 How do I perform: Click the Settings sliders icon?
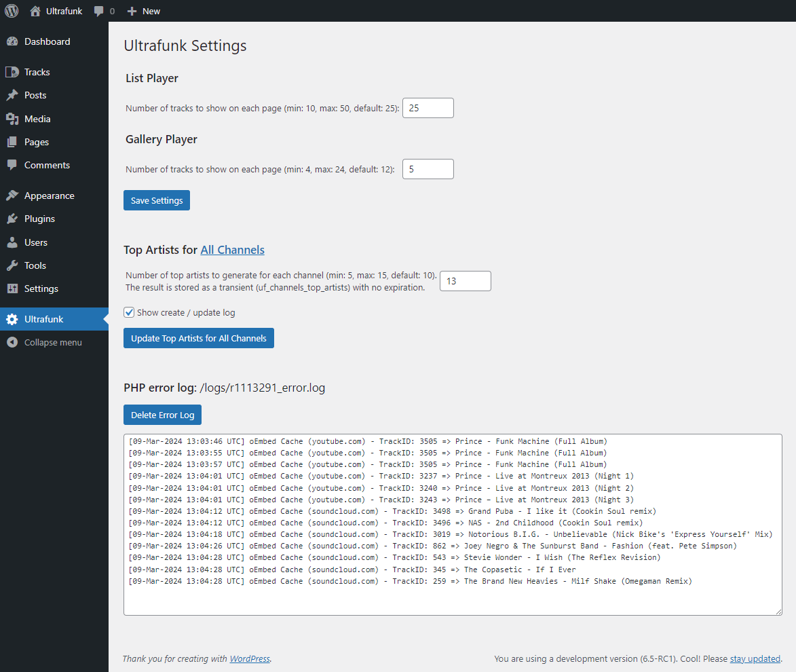click(x=12, y=288)
